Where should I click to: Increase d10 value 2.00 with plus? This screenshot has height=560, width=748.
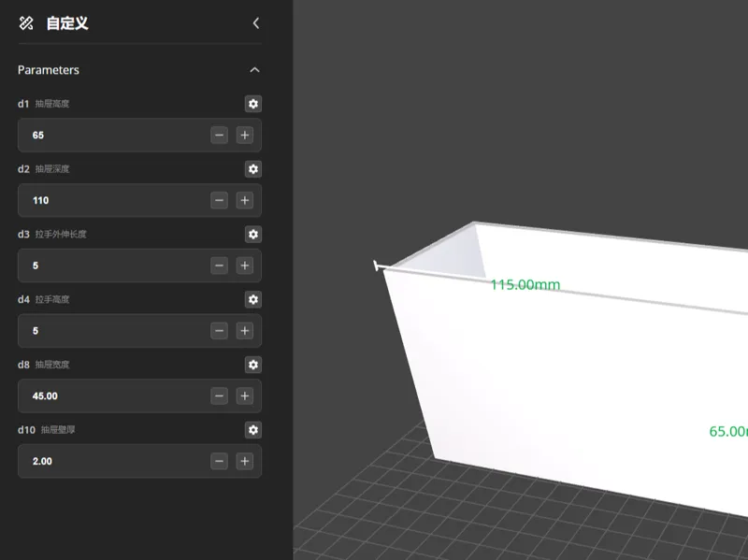(x=245, y=461)
